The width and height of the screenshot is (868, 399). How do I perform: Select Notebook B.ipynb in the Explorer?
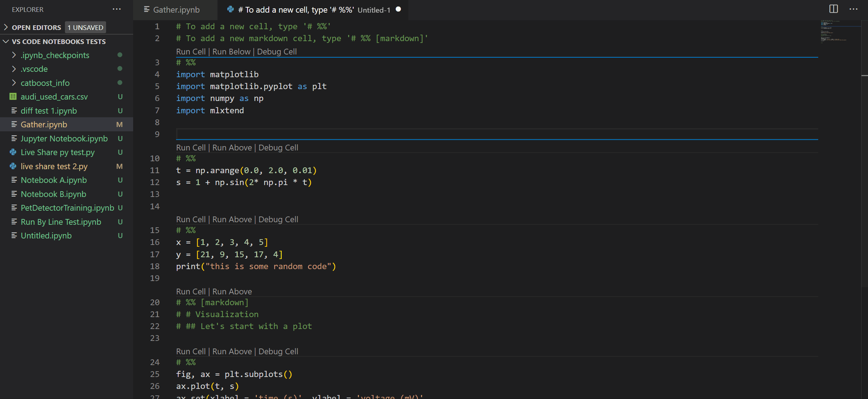[x=53, y=194]
